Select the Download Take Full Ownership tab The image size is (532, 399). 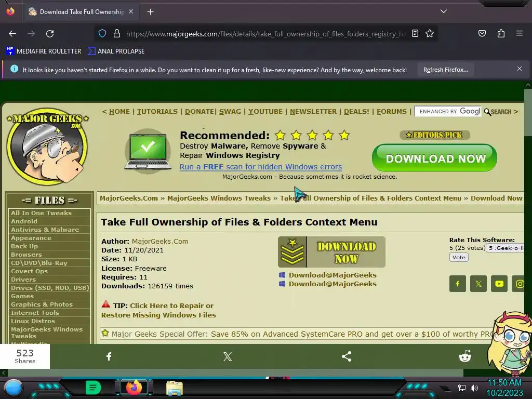pos(82,12)
